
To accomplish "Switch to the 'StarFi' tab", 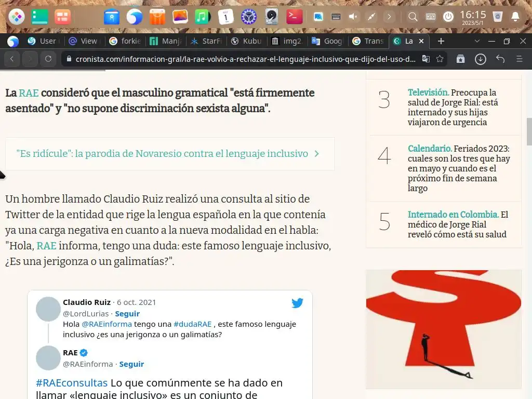I will point(207,41).
